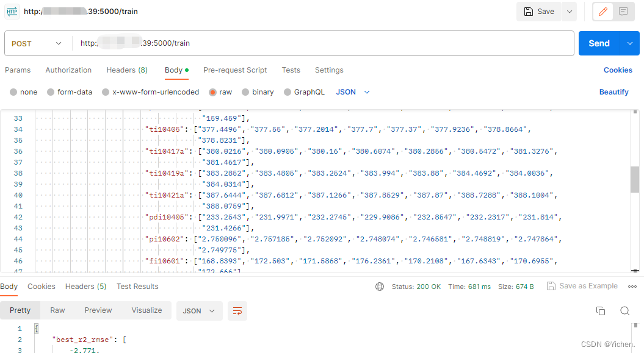This screenshot has width=644, height=353.
Task: Click the pencil edit icon
Action: click(603, 12)
